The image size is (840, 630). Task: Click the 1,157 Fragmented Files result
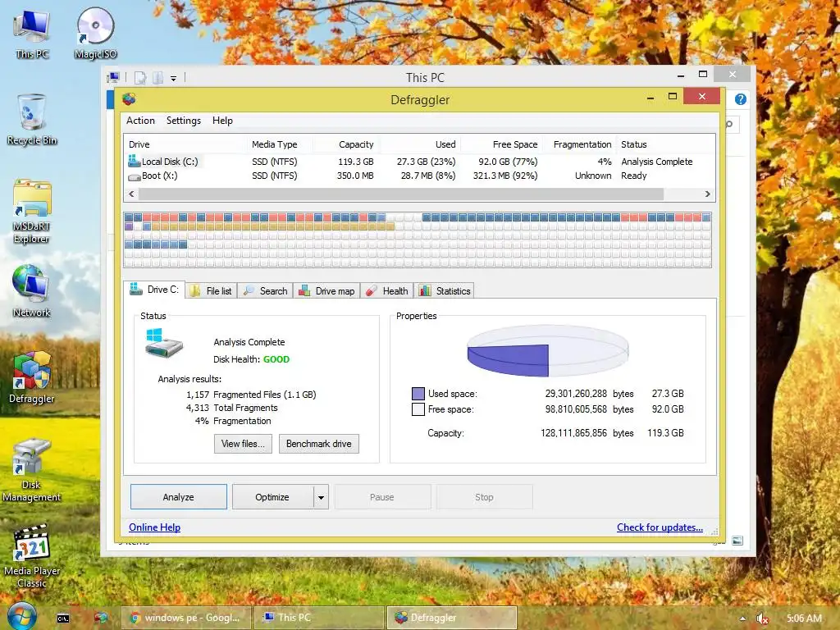(251, 395)
